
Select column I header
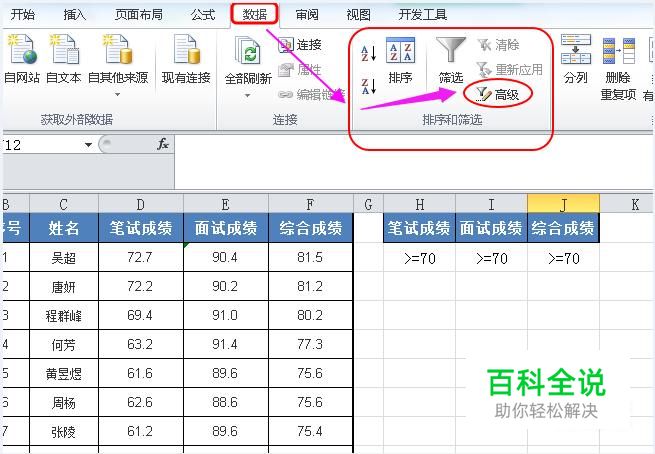click(x=491, y=204)
